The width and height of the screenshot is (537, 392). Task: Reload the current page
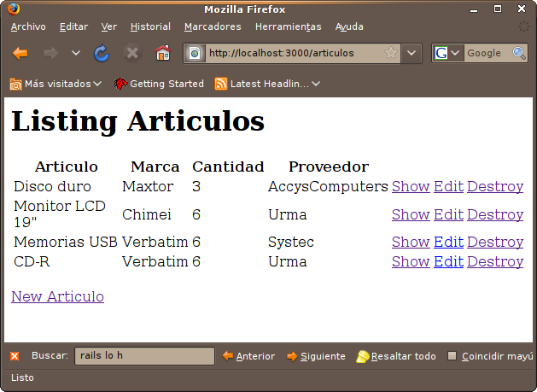click(102, 53)
